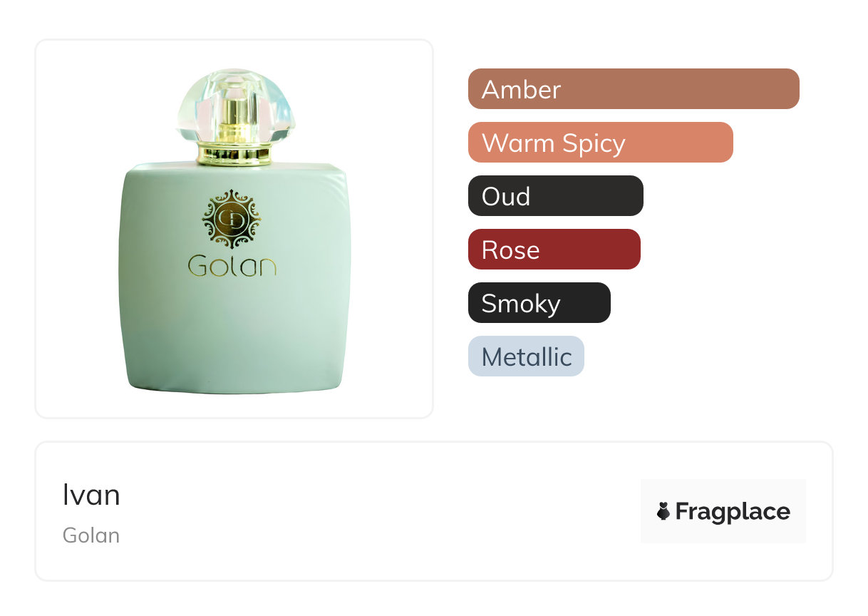Screen dimensions: 868x616
Task: Click the gold collar under the bottle cap
Action: pos(235,153)
